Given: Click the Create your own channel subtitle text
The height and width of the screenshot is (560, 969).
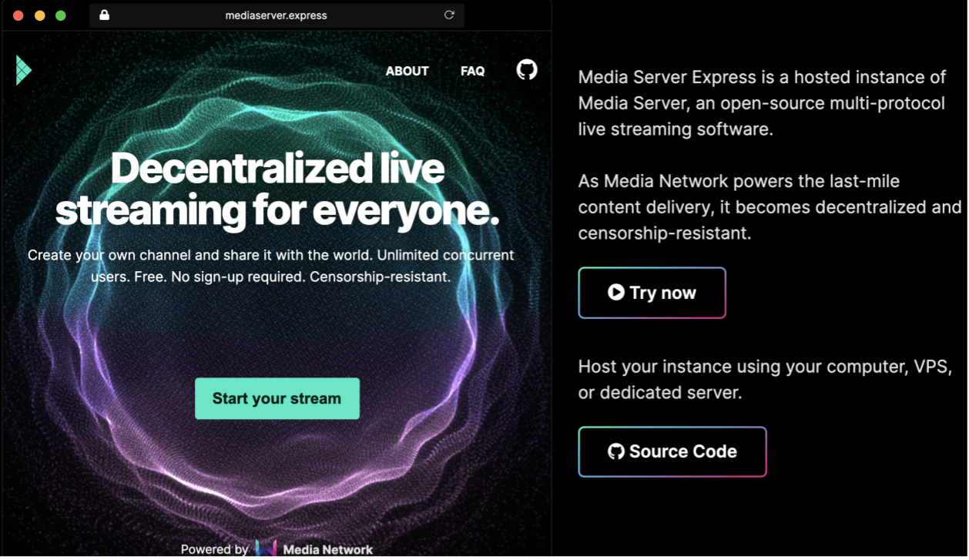Looking at the screenshot, I should [271, 265].
